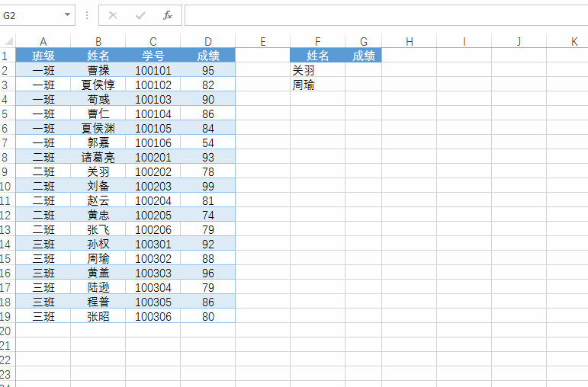This screenshot has height=387, width=588.
Task: Select column G header
Action: [363, 41]
